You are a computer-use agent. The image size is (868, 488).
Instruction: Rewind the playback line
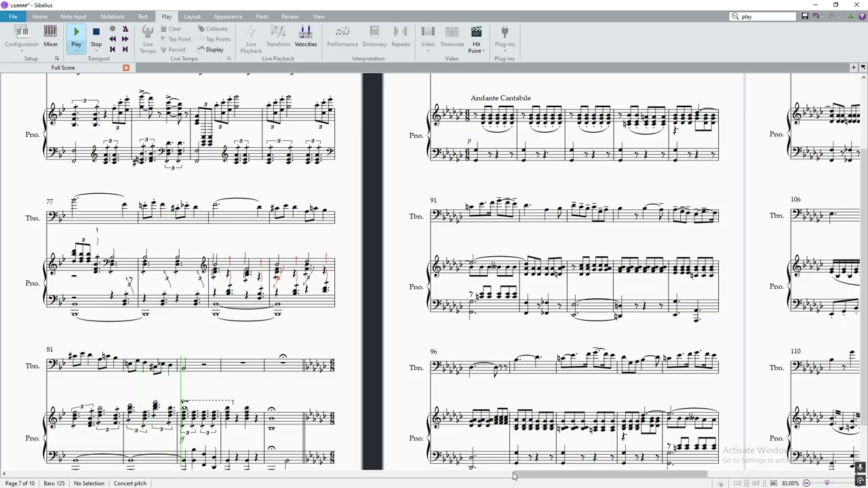pos(113,39)
